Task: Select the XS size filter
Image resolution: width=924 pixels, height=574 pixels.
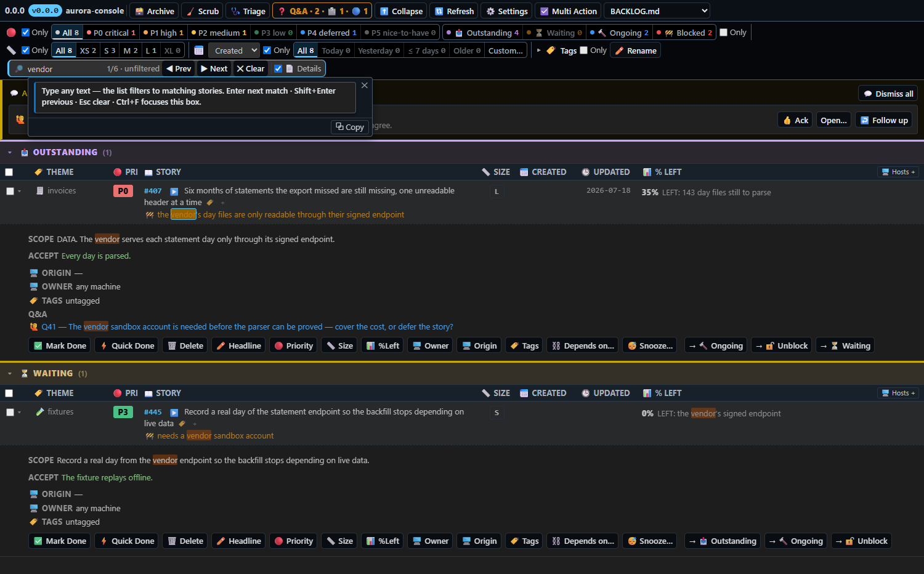Action: [x=88, y=51]
